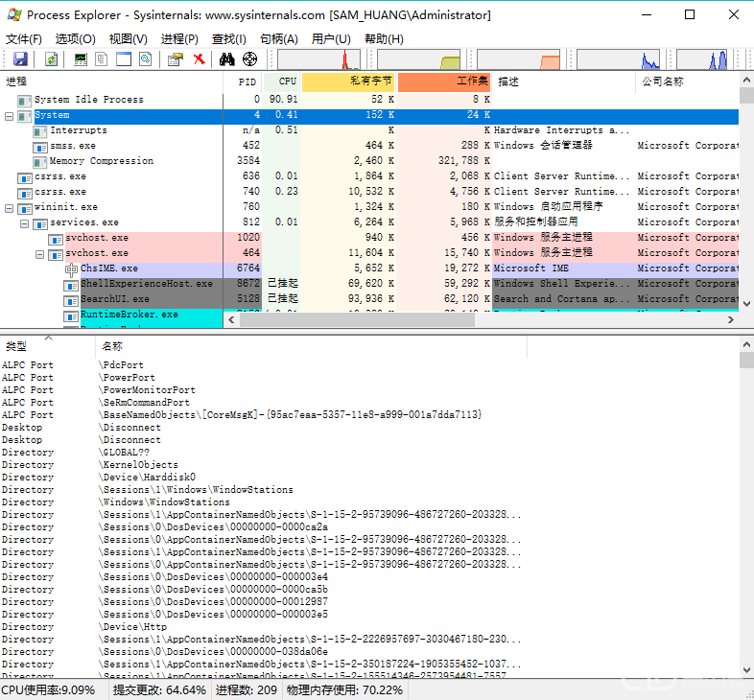Sort lower pane by 名称 column
The height and width of the screenshot is (700, 754).
[x=311, y=346]
